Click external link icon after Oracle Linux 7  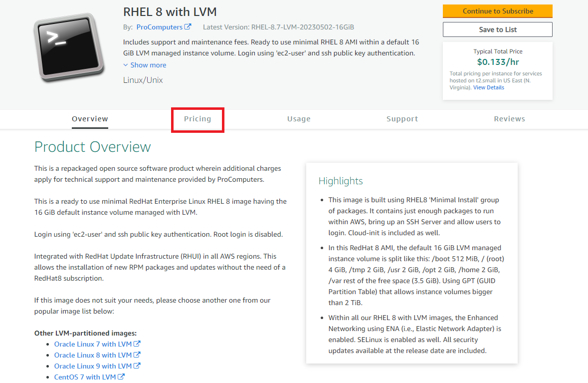[137, 344]
